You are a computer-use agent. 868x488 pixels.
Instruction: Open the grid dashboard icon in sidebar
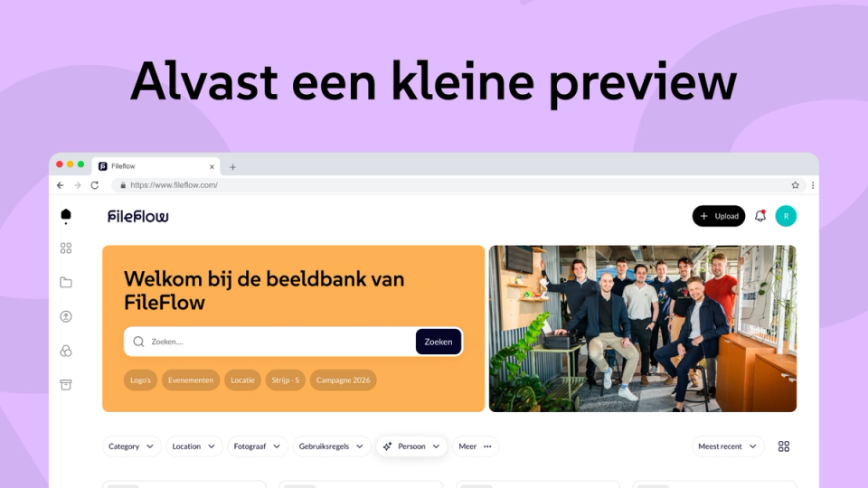[66, 249]
